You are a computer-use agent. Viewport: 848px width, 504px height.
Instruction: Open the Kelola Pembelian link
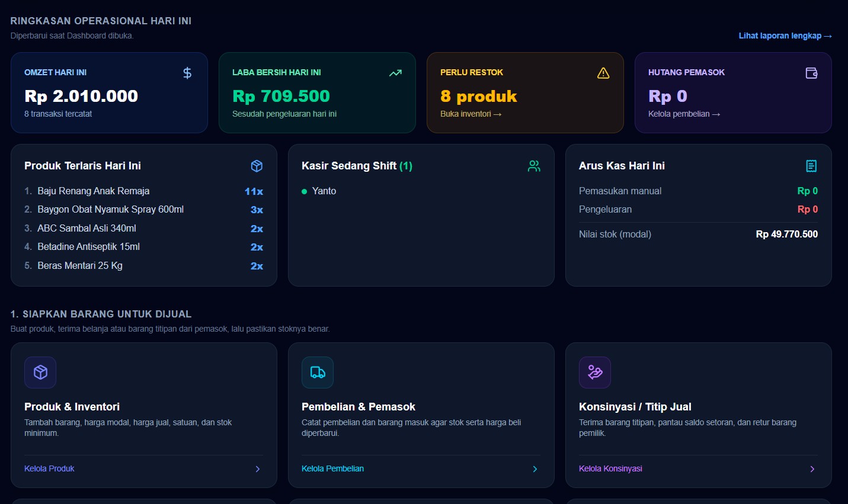[332, 468]
